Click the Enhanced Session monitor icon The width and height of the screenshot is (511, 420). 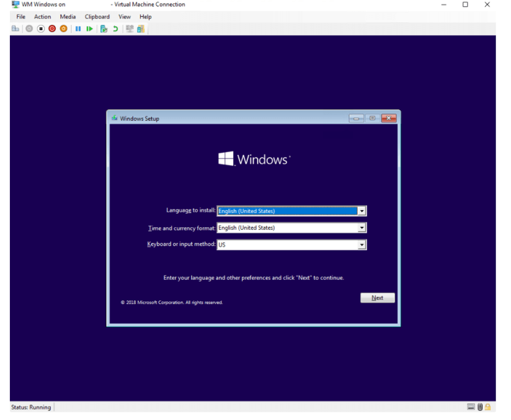pos(130,29)
